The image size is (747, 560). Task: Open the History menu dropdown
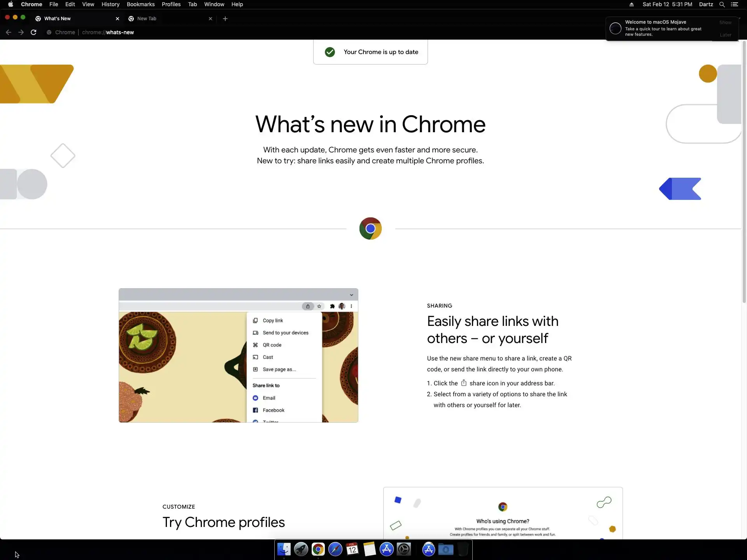tap(110, 4)
